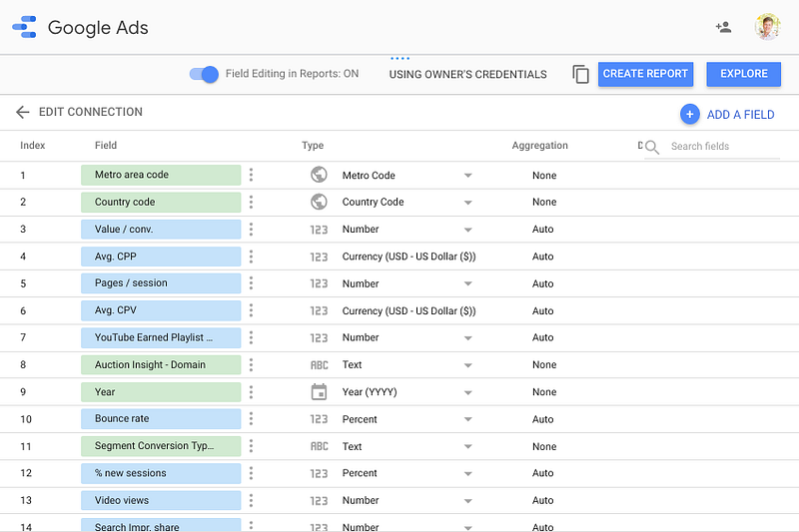Viewport: 799px width, 532px height.
Task: Select the Bounce rate field chip
Action: click(161, 419)
